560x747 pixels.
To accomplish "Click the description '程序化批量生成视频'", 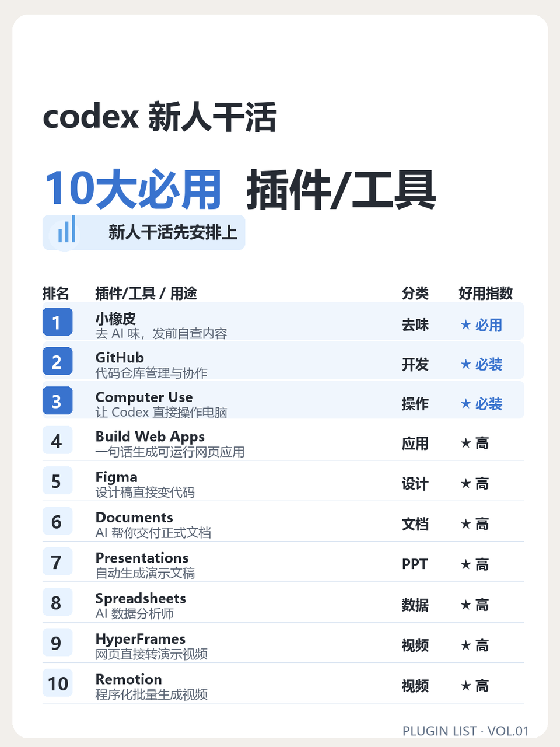I will tap(152, 694).
